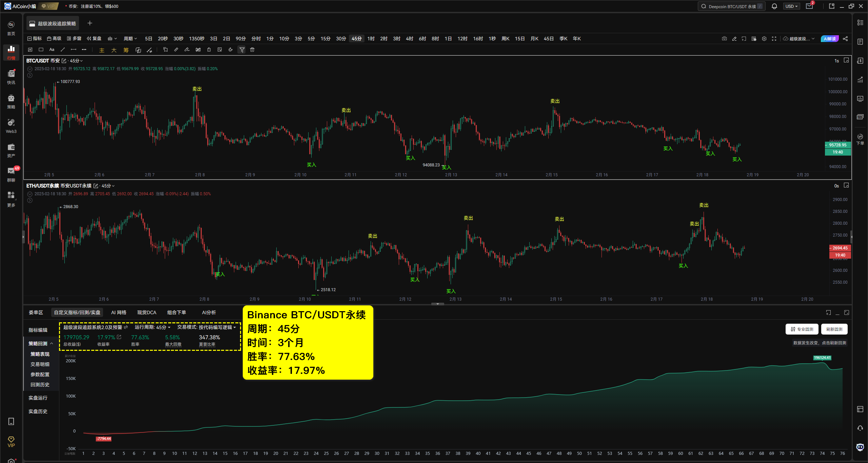
Task: Open the 快讯 news sidebar icon
Action: click(11, 77)
